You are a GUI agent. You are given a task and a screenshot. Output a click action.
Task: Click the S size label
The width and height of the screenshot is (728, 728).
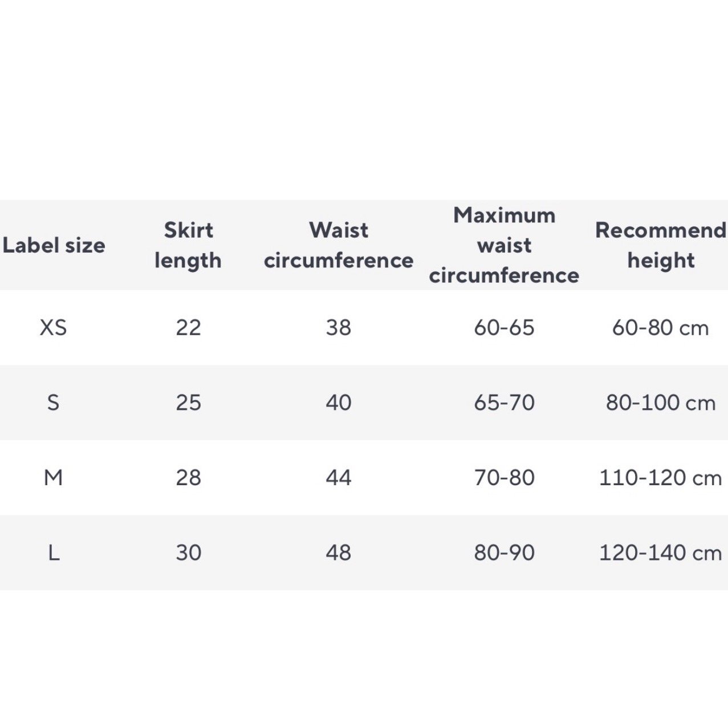point(53,402)
